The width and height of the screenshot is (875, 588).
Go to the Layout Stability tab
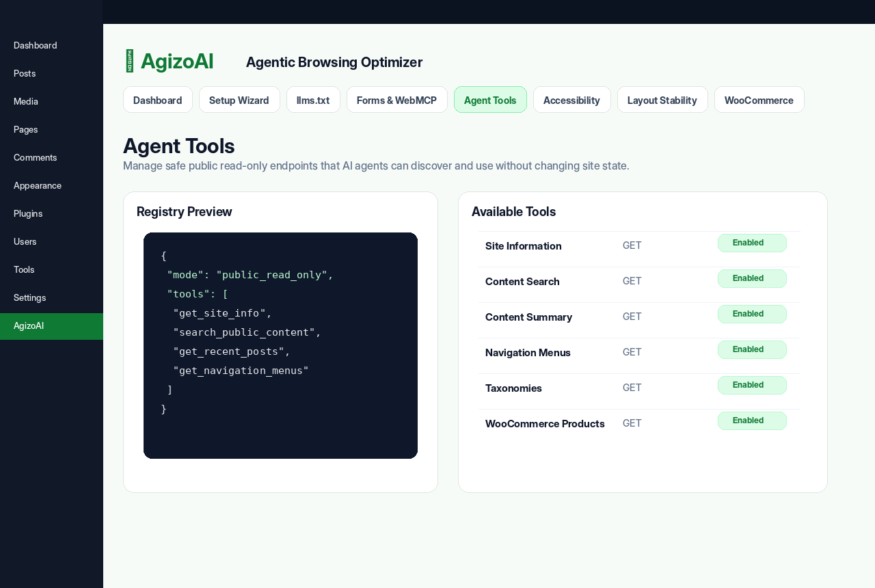[x=662, y=100]
